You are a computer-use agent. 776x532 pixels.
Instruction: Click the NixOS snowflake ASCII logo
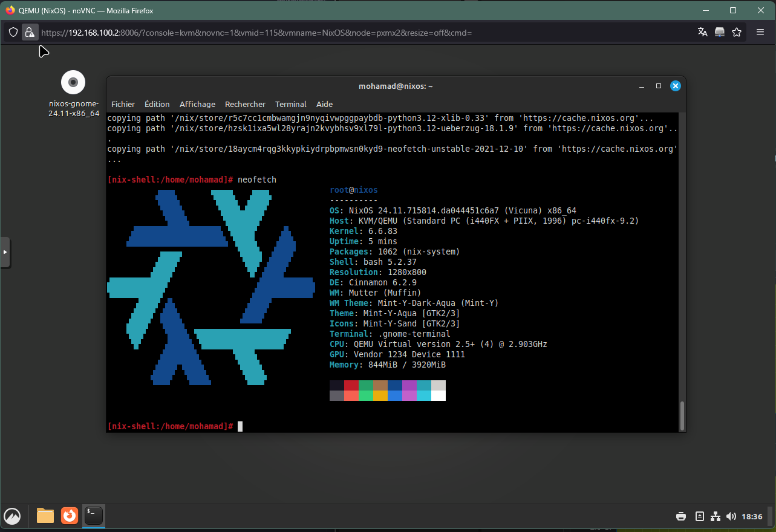click(211, 287)
